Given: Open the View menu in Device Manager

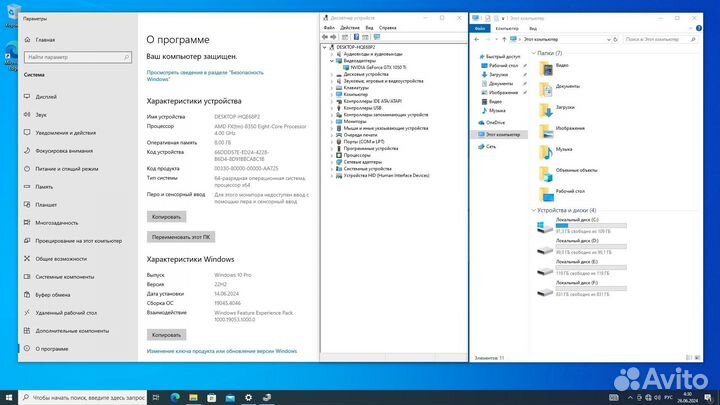Looking at the screenshot, I should click(x=369, y=28).
